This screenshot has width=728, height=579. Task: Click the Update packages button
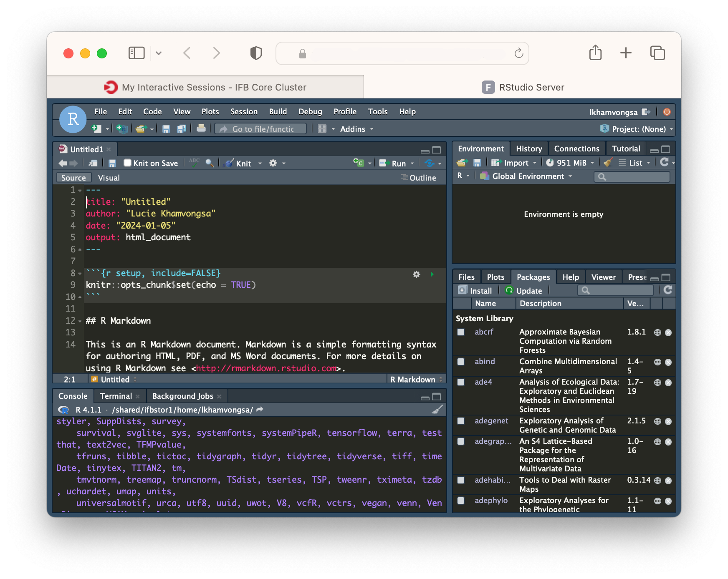[523, 290]
